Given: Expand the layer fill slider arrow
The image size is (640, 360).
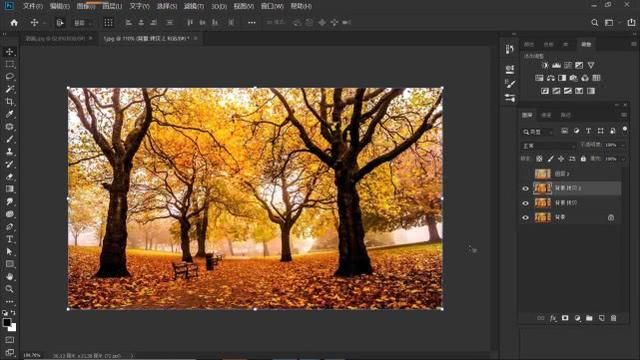Looking at the screenshot, I should 622,159.
